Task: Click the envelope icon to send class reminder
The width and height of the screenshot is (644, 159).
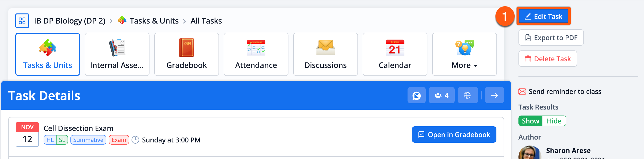Action: click(522, 92)
